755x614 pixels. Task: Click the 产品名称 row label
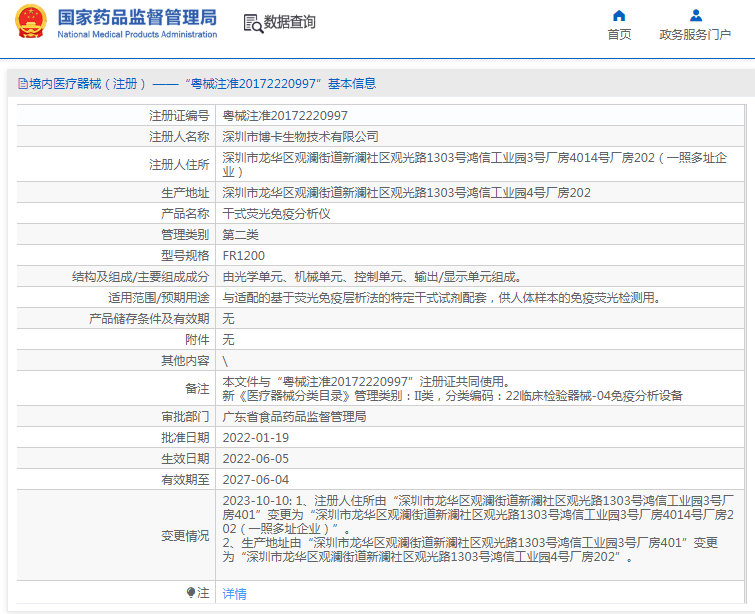185,214
